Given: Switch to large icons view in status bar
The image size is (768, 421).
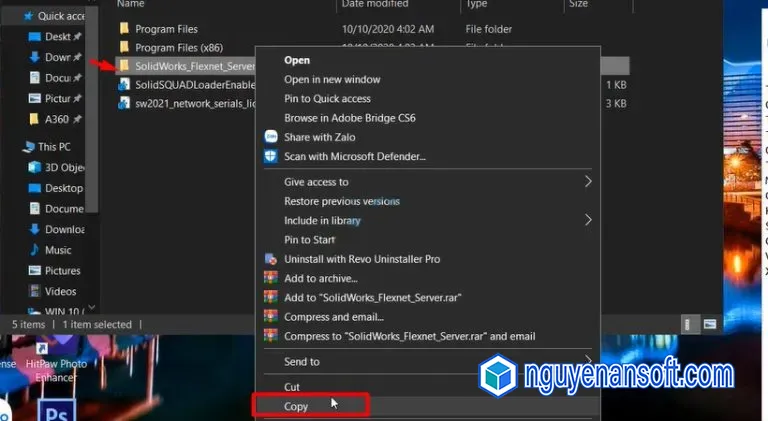Looking at the screenshot, I should click(x=710, y=324).
